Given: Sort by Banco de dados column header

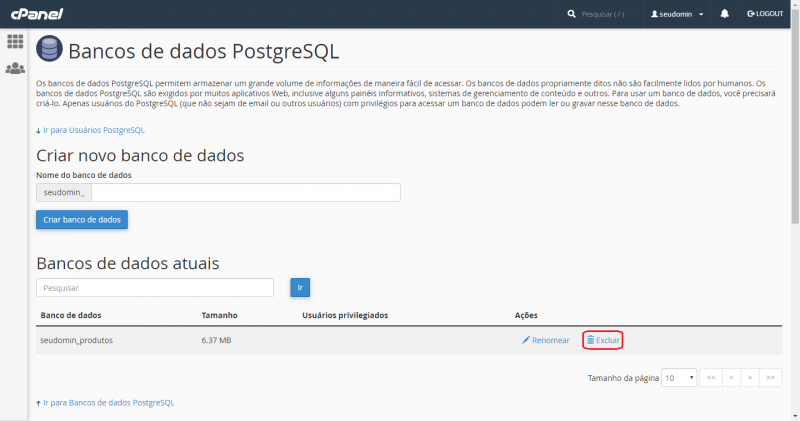Looking at the screenshot, I should click(71, 315).
